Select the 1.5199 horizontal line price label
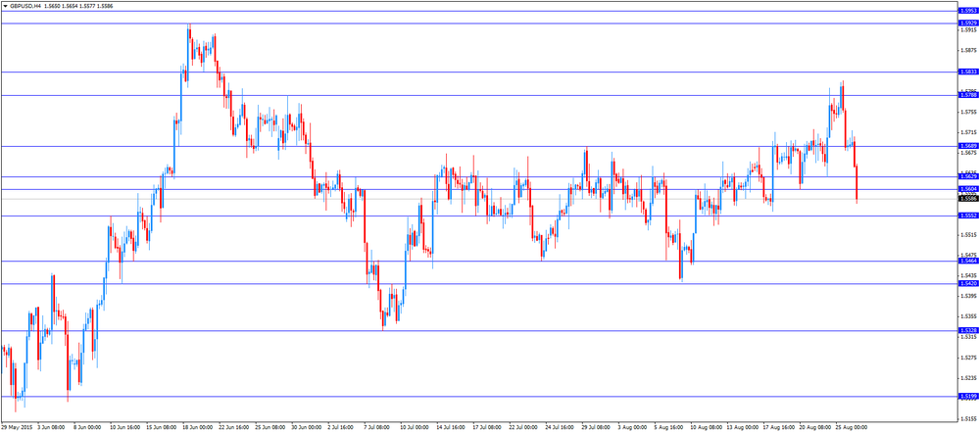 tap(967, 397)
